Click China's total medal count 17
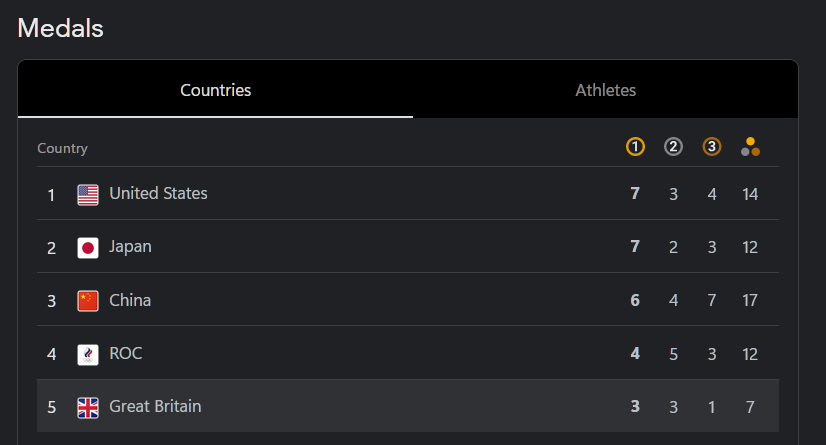The image size is (826, 445). (x=750, y=300)
